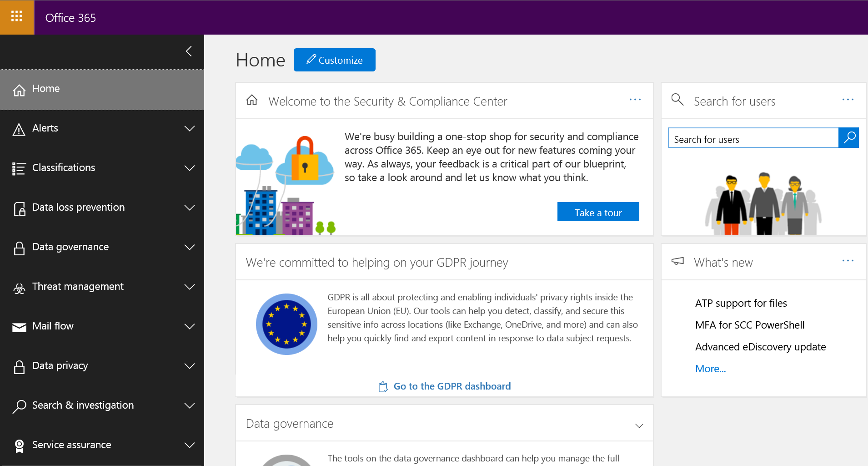
Task: Click the Threat management biohazard icon
Action: (x=19, y=289)
